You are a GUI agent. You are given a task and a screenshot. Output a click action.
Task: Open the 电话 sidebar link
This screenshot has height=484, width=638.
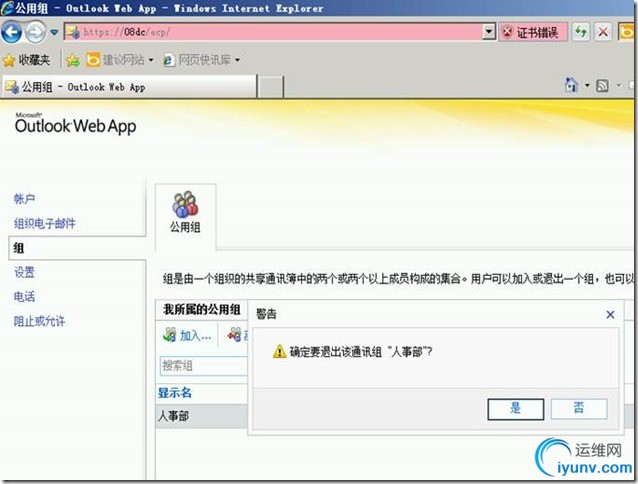click(24, 297)
